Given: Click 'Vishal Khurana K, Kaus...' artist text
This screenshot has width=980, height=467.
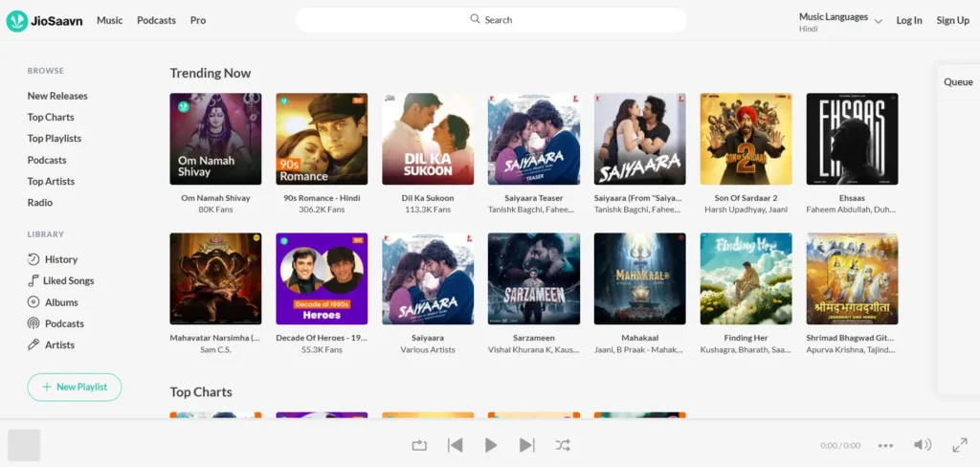Looking at the screenshot, I should click(532, 349).
